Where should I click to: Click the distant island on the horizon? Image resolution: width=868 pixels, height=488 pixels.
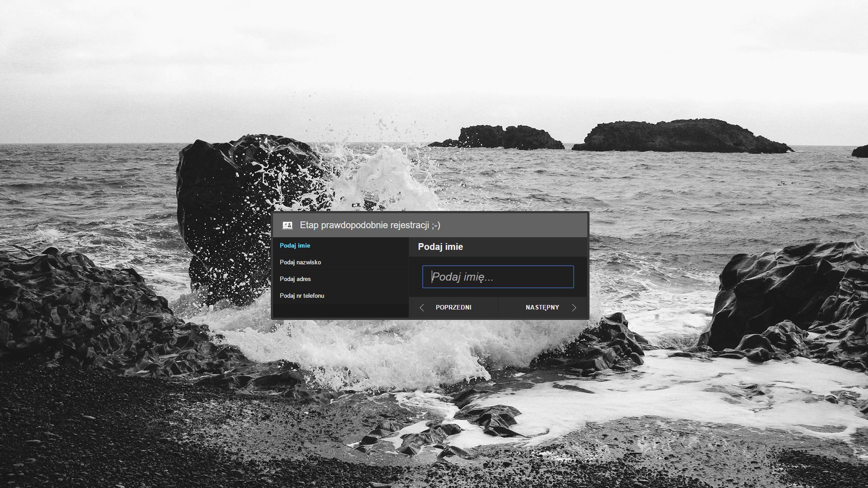click(x=683, y=136)
